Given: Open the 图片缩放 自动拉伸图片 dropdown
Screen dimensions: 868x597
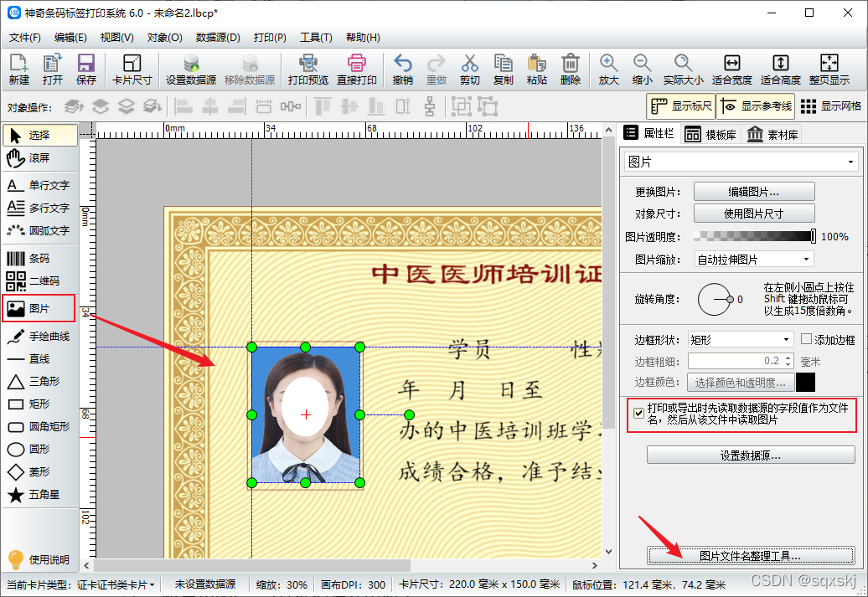Looking at the screenshot, I should (x=754, y=260).
